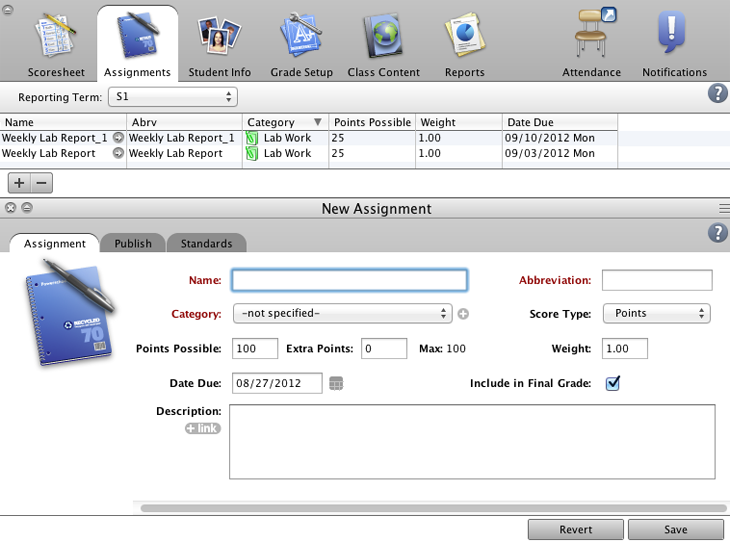730x542 pixels.
Task: Click the assignment Name input field
Action: tap(349, 280)
